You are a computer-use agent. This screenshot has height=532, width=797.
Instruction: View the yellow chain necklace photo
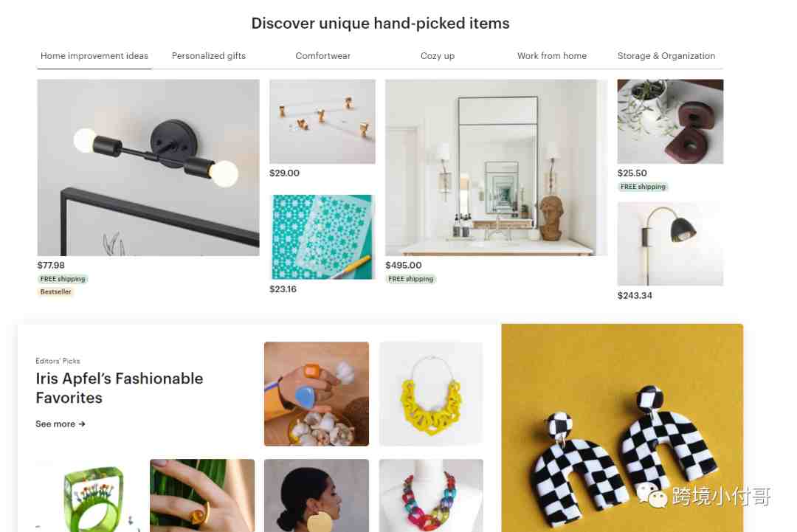431,394
